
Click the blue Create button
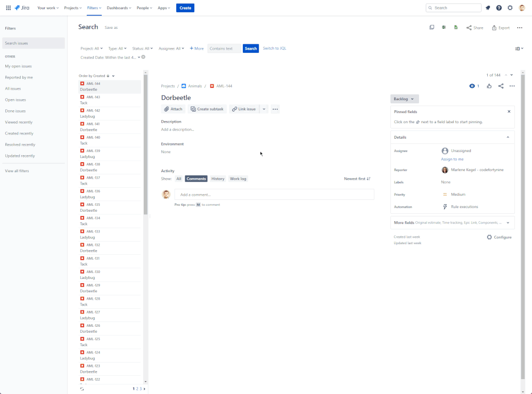[x=185, y=8]
